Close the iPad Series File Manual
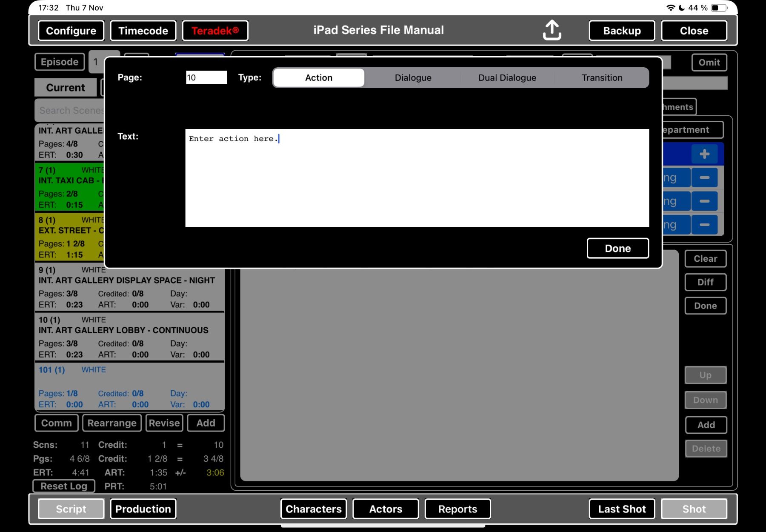This screenshot has height=532, width=766. coord(694,31)
